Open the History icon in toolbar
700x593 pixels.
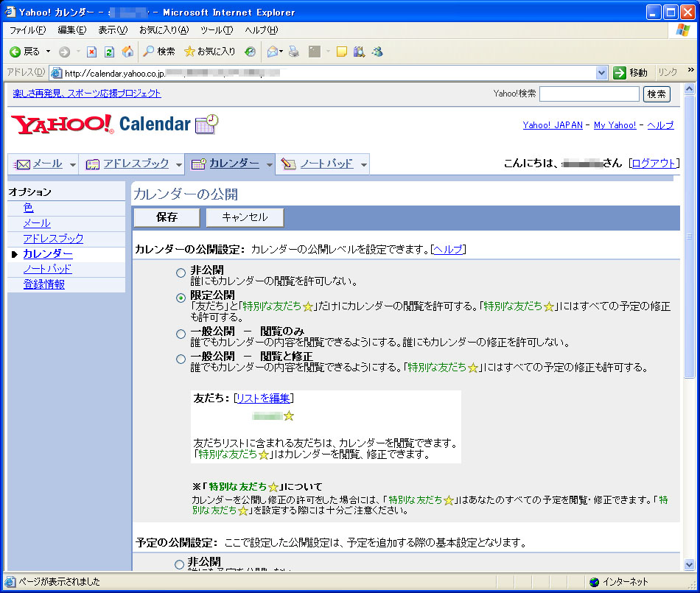pos(250,52)
